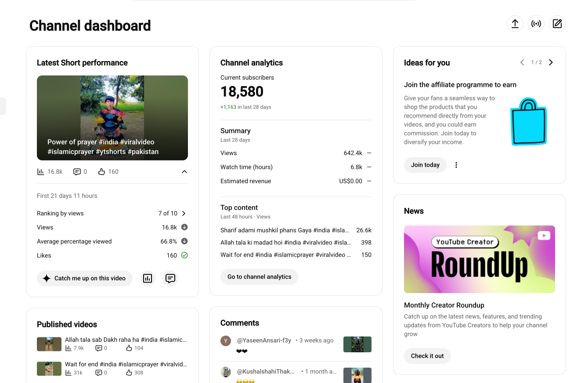Click thumbnail of published 'Wait for end' video
This screenshot has width=588, height=383.
click(x=49, y=369)
